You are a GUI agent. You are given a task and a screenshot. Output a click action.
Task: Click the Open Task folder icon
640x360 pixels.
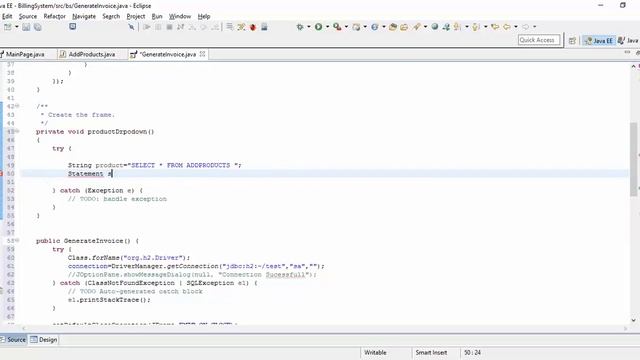[404, 27]
